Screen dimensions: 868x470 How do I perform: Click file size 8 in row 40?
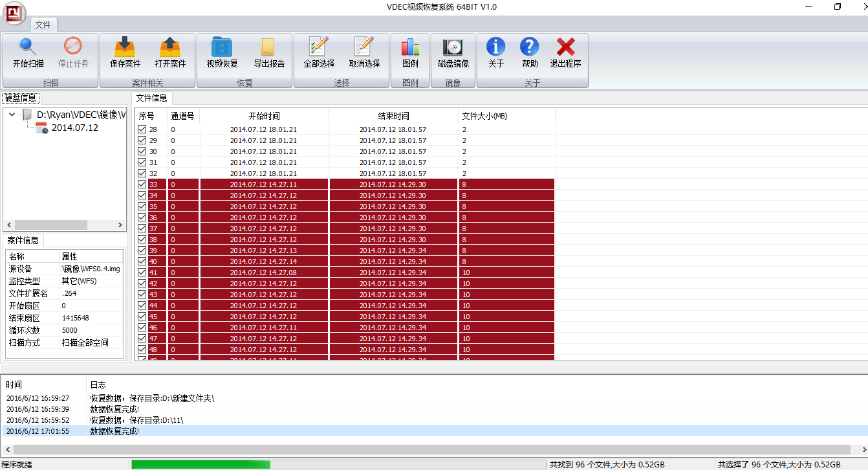(x=464, y=262)
